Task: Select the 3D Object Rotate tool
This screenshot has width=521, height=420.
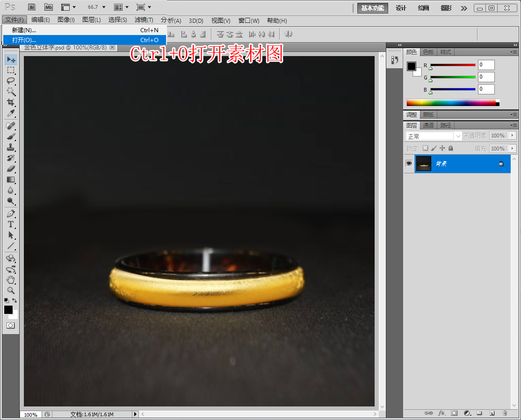Action: click(11, 258)
